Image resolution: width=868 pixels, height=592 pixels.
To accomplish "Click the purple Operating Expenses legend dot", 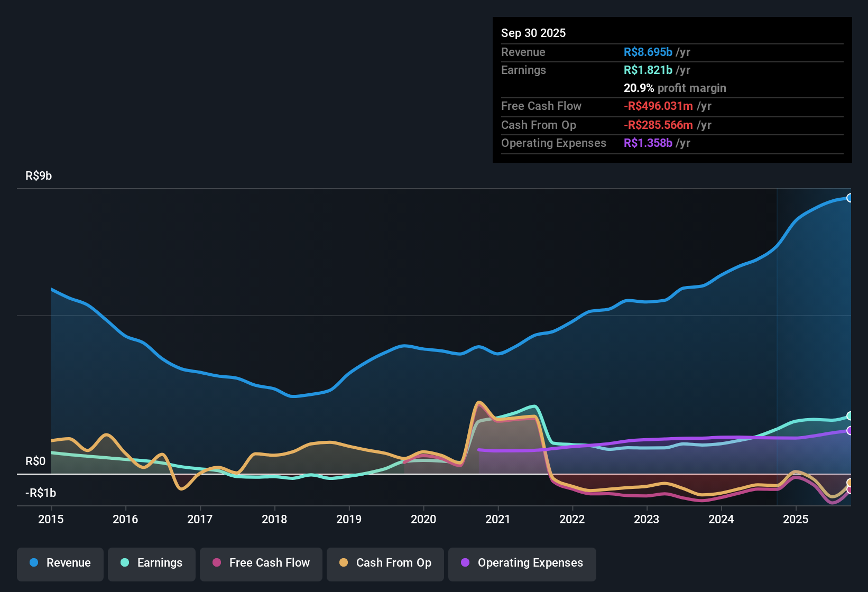I will (465, 563).
